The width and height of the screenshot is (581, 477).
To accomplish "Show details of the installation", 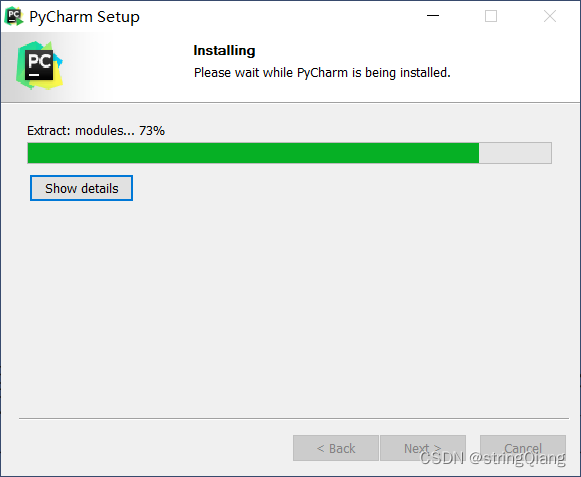I will point(82,188).
